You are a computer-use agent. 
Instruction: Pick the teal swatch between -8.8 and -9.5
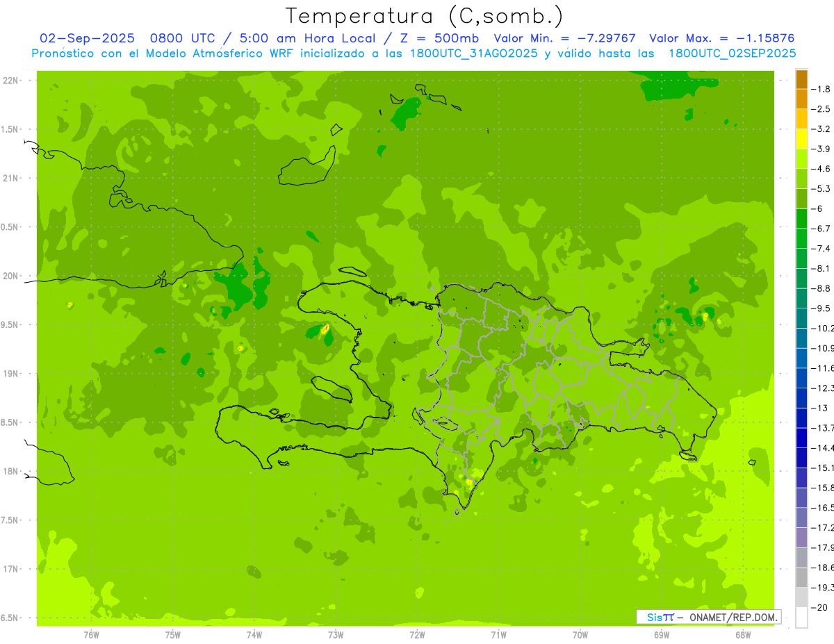click(801, 298)
